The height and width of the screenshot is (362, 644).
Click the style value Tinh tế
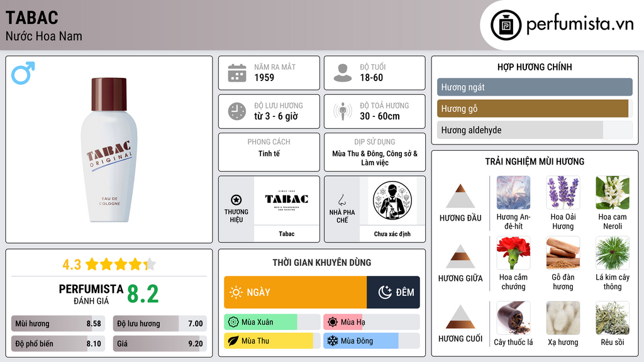(x=269, y=153)
